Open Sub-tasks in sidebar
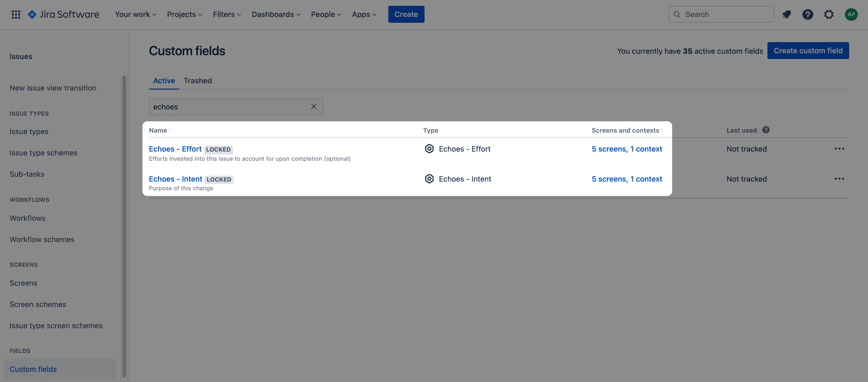868x382 pixels. (x=27, y=174)
